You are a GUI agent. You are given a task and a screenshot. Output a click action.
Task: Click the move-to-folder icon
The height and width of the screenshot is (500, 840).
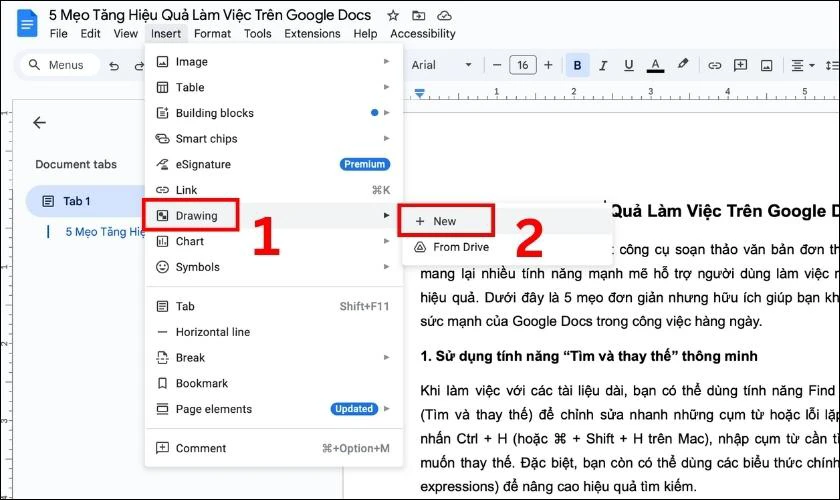(418, 16)
